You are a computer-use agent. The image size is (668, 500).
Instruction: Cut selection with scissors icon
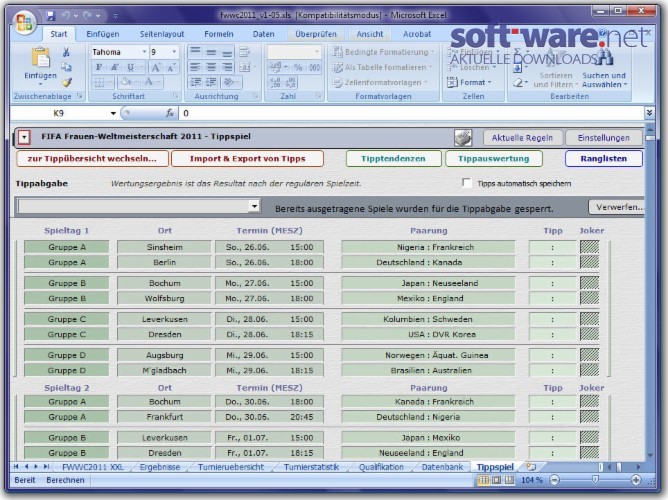point(66,52)
